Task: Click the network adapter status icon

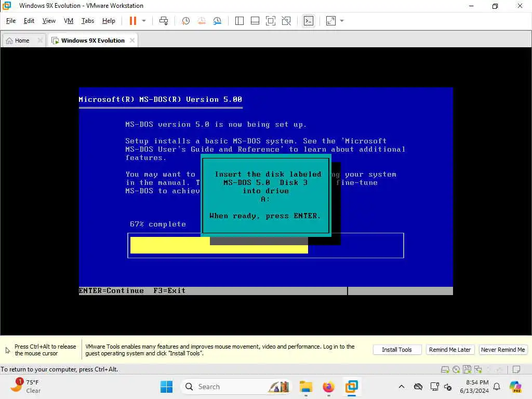Action: (478, 369)
